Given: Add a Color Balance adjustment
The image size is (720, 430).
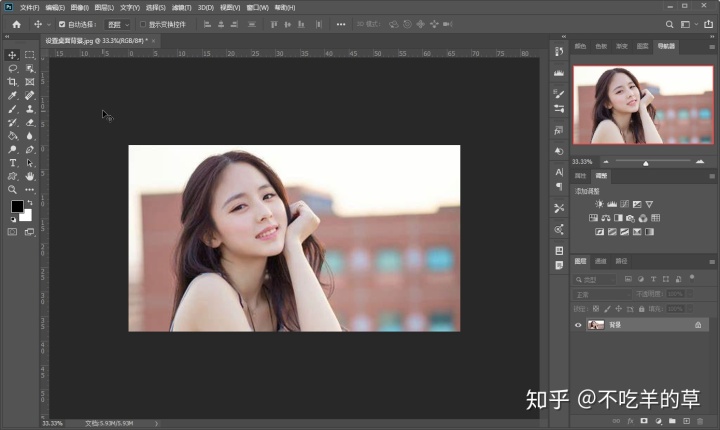Looking at the screenshot, I should coord(606,218).
